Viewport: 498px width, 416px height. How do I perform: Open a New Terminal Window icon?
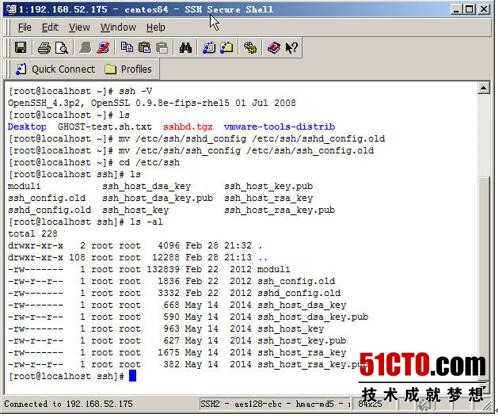click(x=209, y=48)
